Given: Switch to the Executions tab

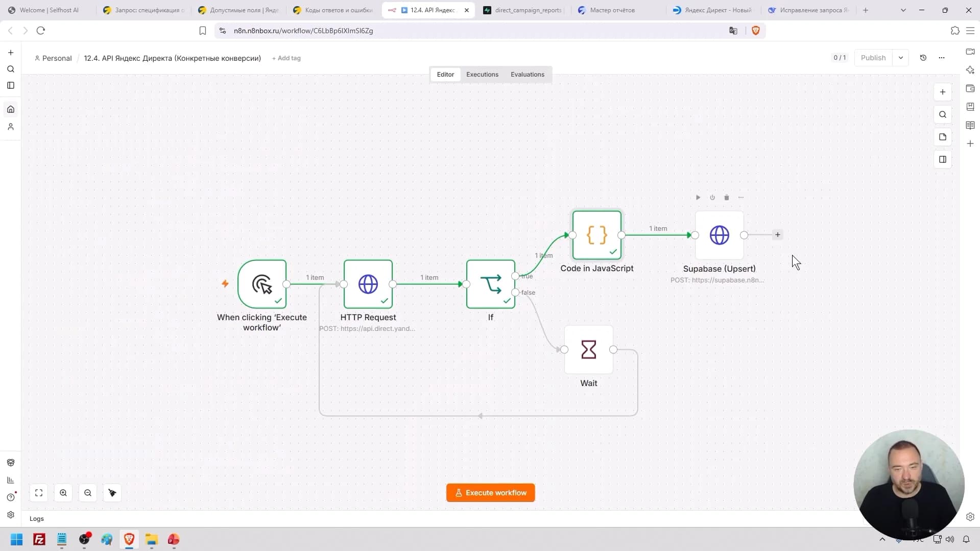Looking at the screenshot, I should (x=482, y=75).
